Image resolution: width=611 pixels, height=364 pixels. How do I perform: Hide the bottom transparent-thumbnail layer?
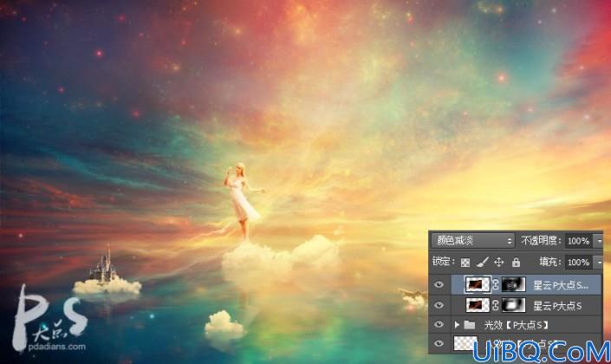click(439, 343)
